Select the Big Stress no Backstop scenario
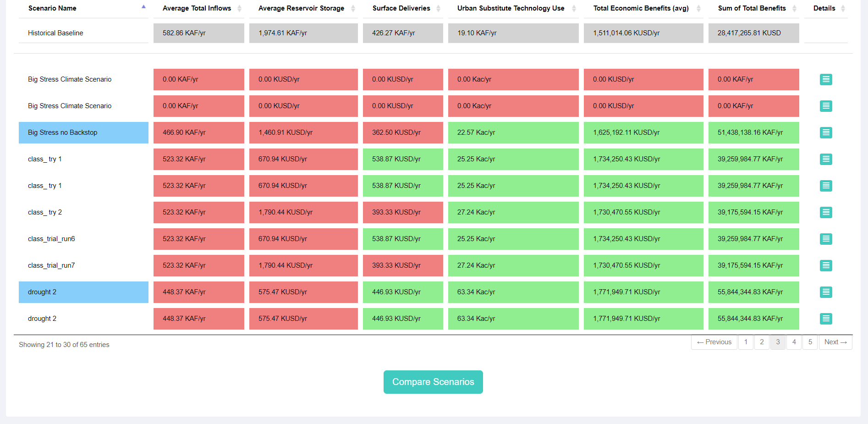Image resolution: width=868 pixels, height=424 pixels. [x=83, y=132]
